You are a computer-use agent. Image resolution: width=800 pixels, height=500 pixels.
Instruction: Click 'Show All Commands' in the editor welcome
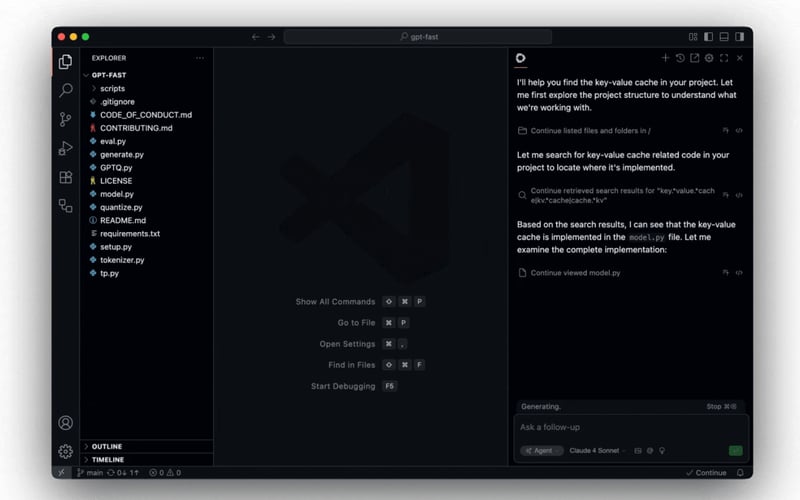pos(335,302)
